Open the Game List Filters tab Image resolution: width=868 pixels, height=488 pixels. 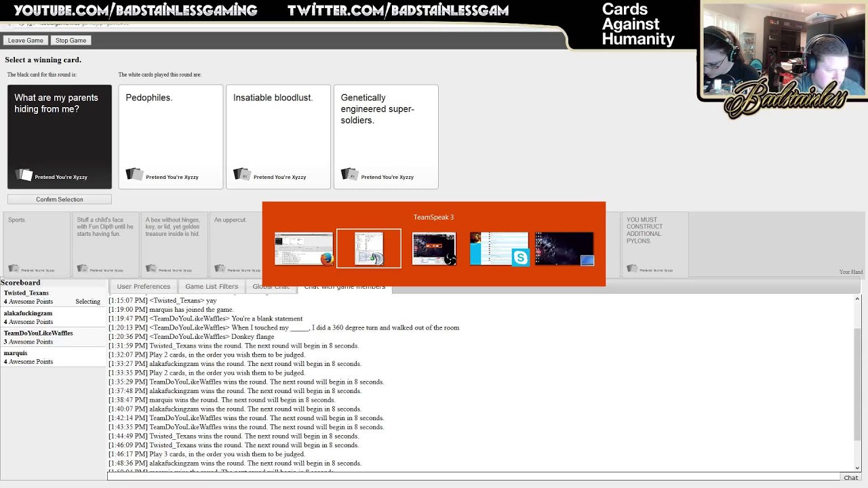[212, 287]
